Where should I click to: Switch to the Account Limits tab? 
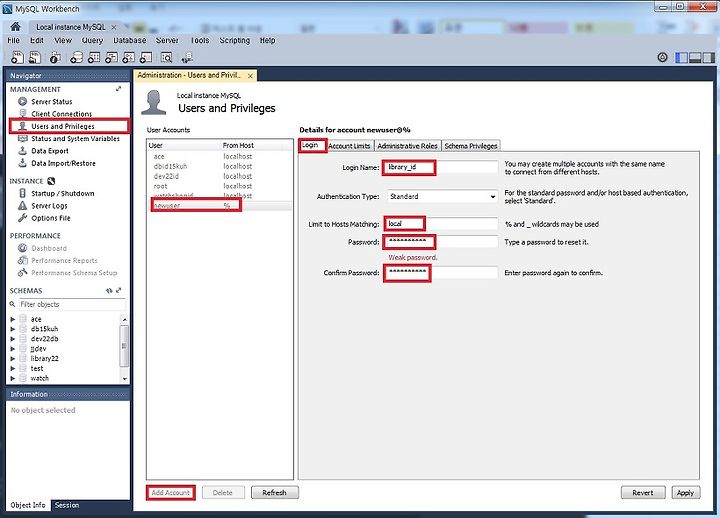pos(349,146)
